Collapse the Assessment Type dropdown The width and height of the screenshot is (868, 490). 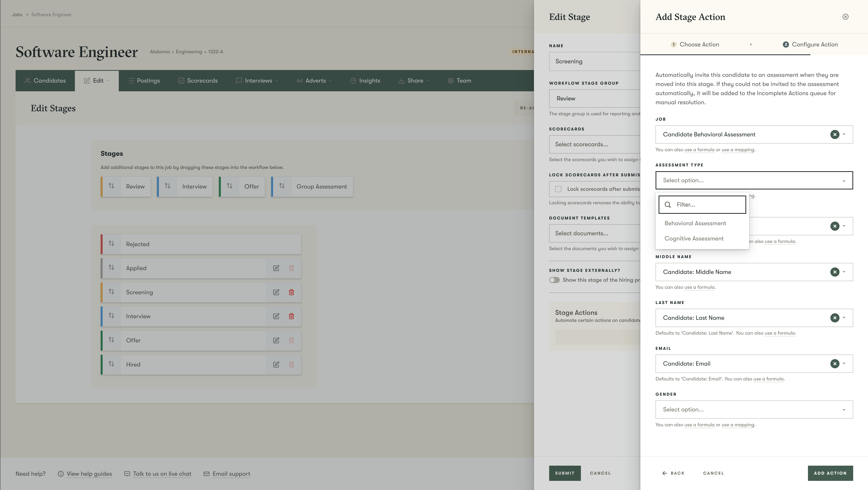point(844,180)
